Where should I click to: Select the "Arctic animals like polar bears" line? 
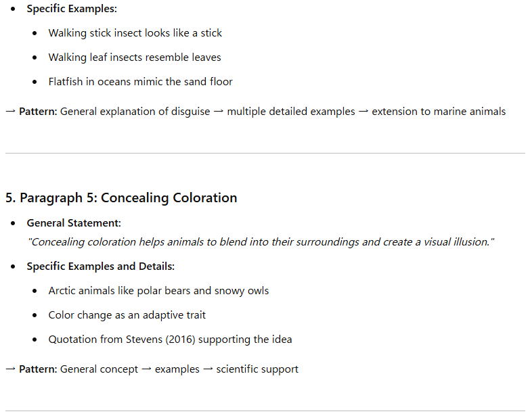pyautogui.click(x=158, y=291)
